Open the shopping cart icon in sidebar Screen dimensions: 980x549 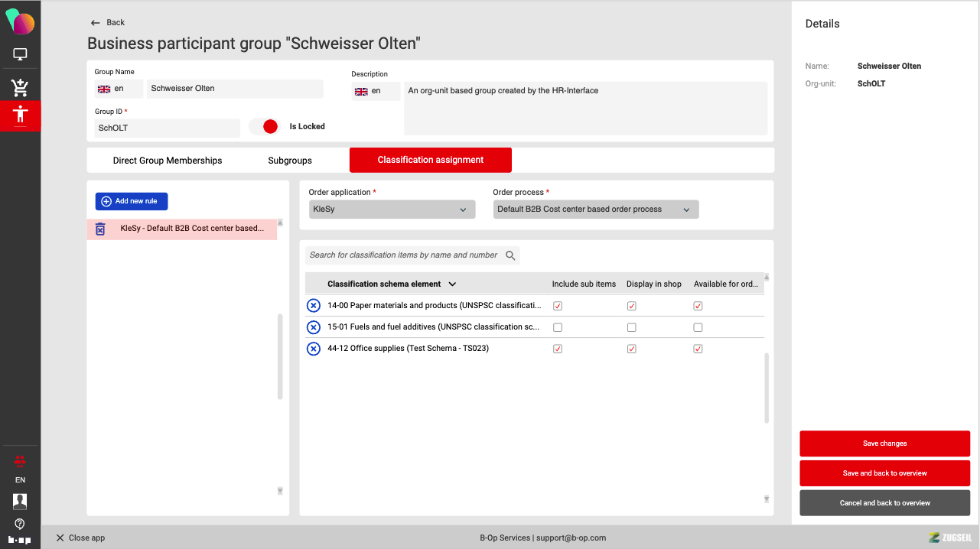[x=20, y=87]
